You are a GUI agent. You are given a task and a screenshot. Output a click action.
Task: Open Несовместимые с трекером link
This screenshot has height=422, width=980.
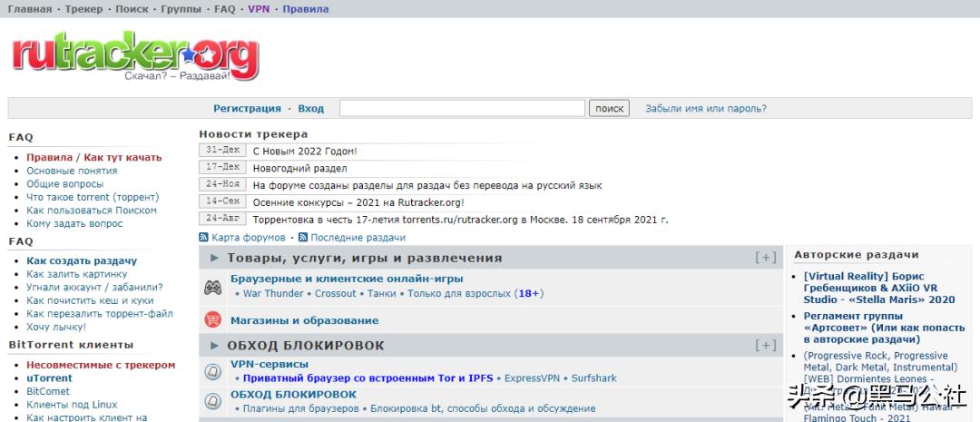click(x=101, y=365)
